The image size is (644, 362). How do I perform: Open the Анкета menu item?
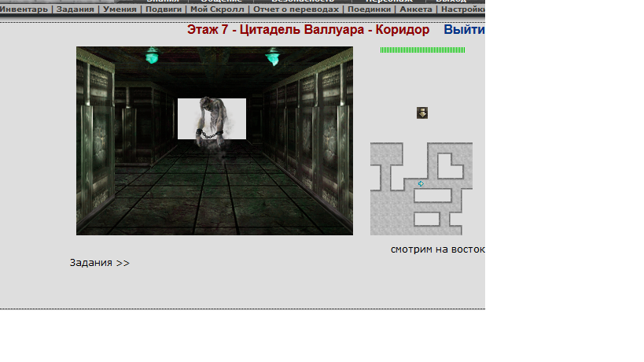point(416,9)
